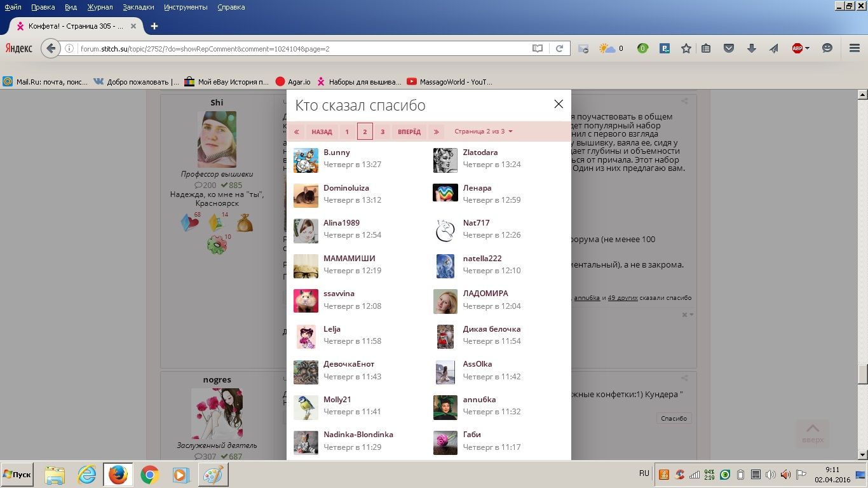Jump to last page with double-right arrows
Image resolution: width=868 pixels, height=488 pixels.
[436, 132]
